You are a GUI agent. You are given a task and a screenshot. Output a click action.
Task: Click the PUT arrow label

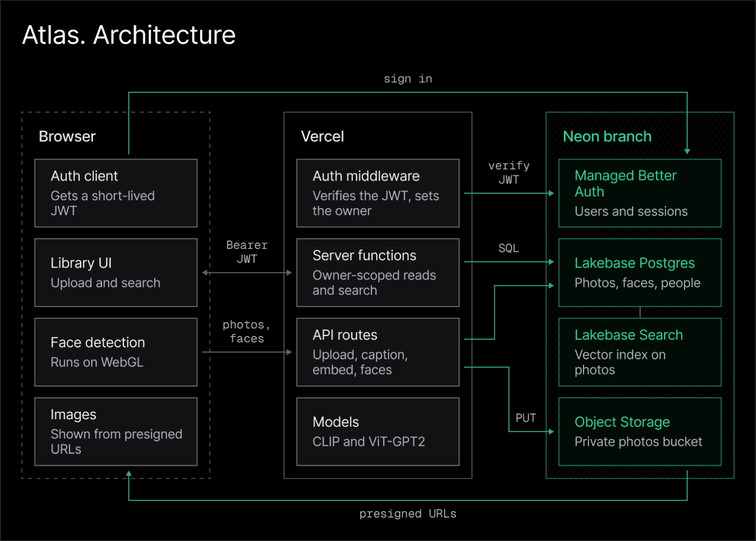coord(526,418)
